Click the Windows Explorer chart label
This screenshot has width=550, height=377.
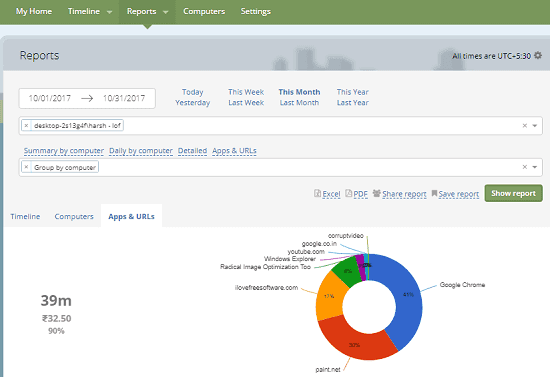290,259
